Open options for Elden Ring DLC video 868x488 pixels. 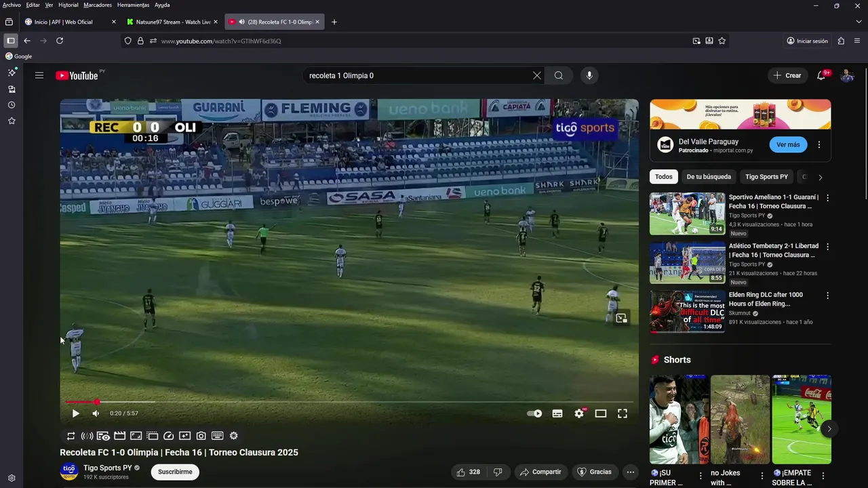click(x=827, y=296)
